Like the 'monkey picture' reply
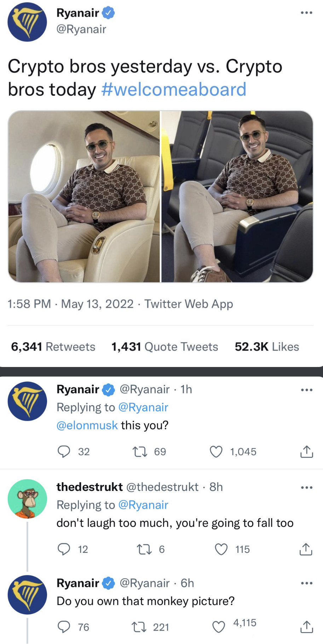This screenshot has height=644, width=323. (219, 627)
